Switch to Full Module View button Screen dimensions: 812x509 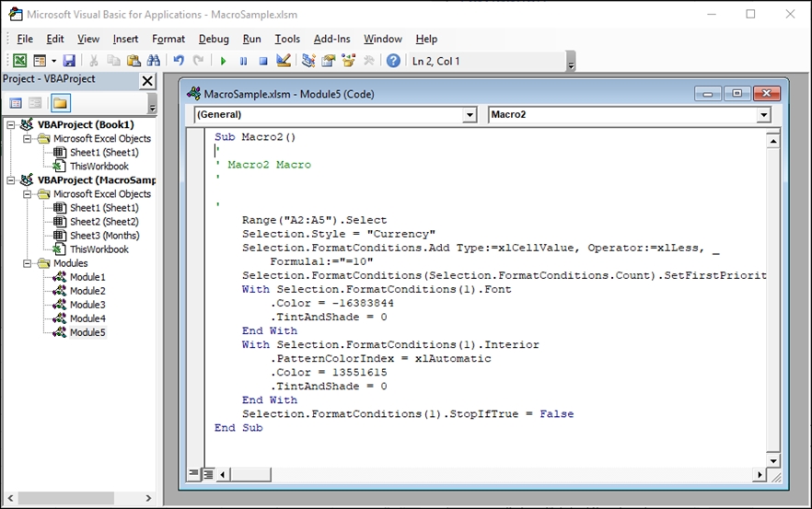(x=208, y=474)
